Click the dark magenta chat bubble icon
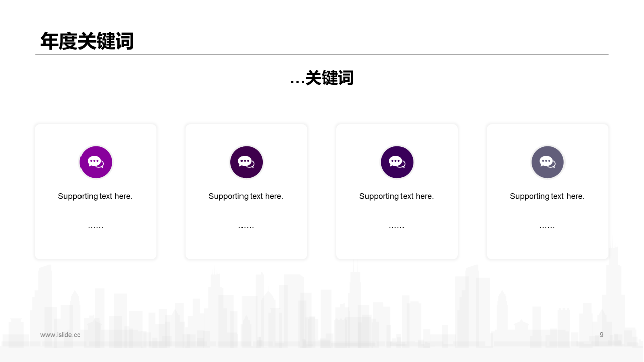Image resolution: width=644 pixels, height=362 pixels. coord(247,162)
